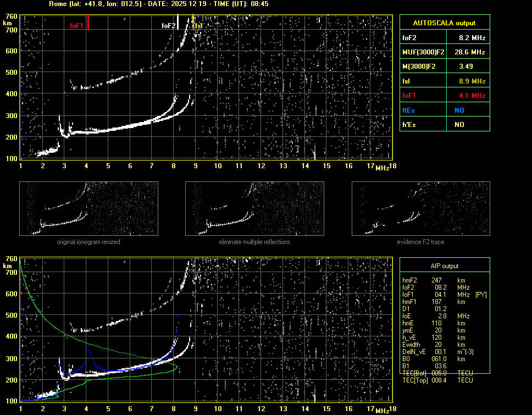Click the AIP output header
The width and height of the screenshot is (532, 415).
coord(444,266)
